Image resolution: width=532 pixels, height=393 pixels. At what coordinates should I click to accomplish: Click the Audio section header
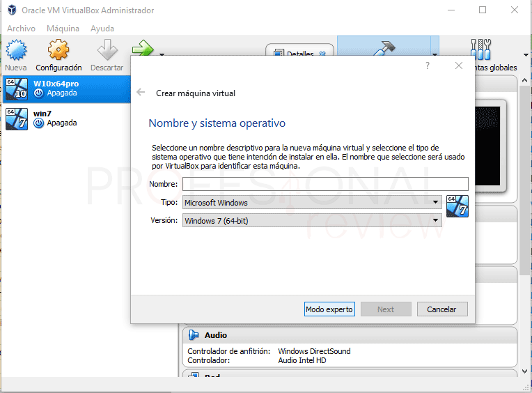pos(350,335)
